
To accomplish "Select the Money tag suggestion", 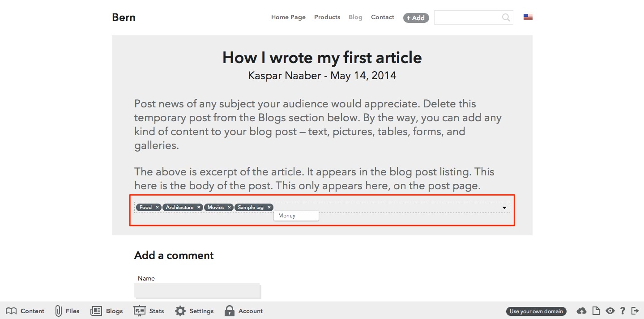I will 296,215.
